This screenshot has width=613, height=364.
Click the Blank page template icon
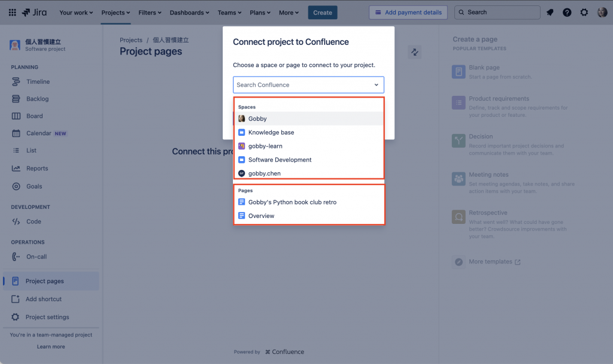point(459,72)
